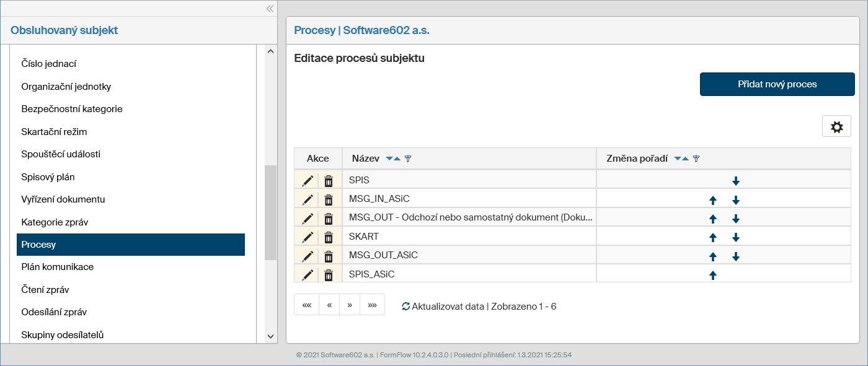Image resolution: width=868 pixels, height=366 pixels.
Task: Move SPIS process down
Action: 736,181
